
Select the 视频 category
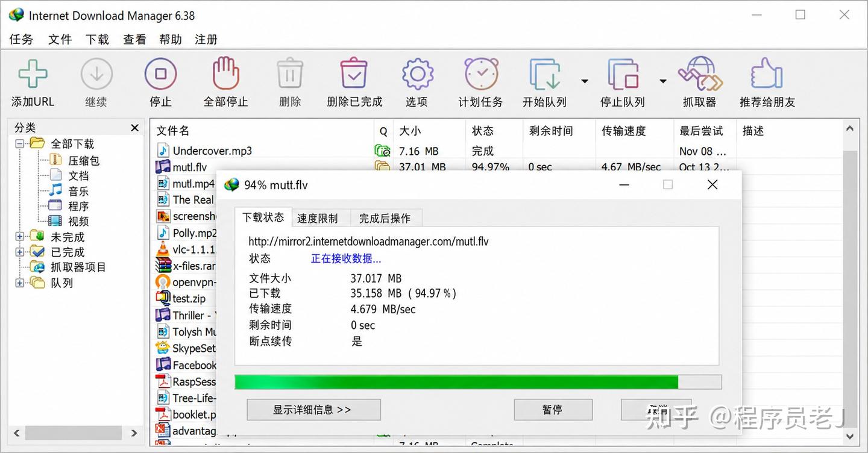click(69, 221)
